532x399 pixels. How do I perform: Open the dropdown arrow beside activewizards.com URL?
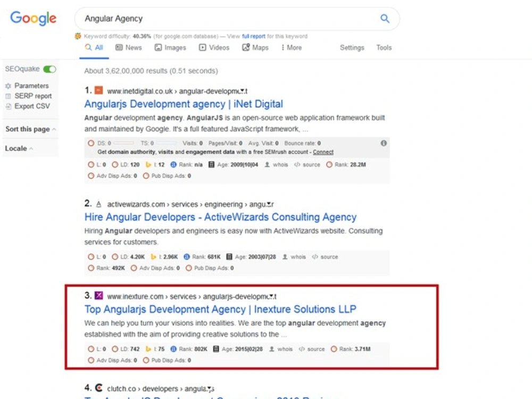pyautogui.click(x=269, y=204)
